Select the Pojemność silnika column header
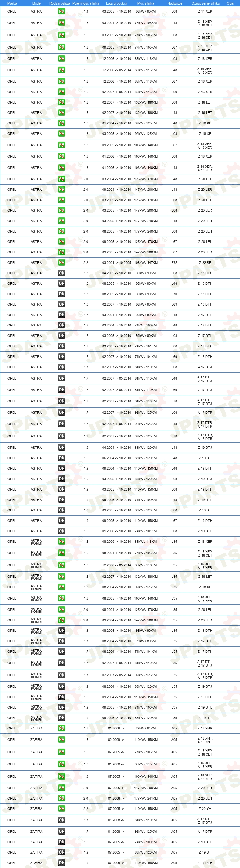The height and width of the screenshot is (868, 240). (x=86, y=3)
